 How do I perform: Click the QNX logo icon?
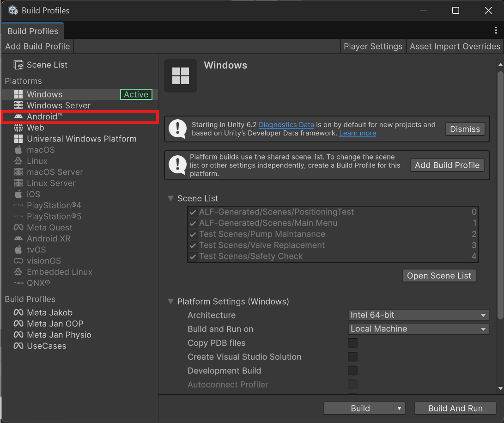18,283
